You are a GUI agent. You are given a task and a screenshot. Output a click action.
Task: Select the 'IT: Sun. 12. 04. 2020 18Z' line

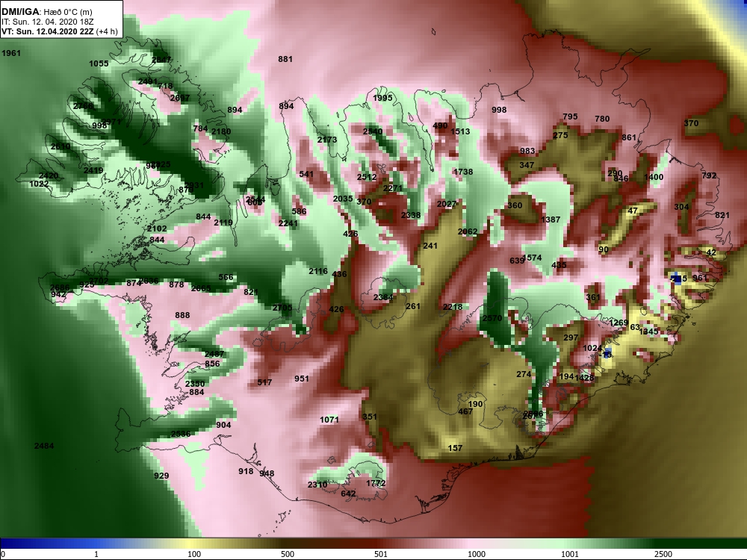[46, 22]
